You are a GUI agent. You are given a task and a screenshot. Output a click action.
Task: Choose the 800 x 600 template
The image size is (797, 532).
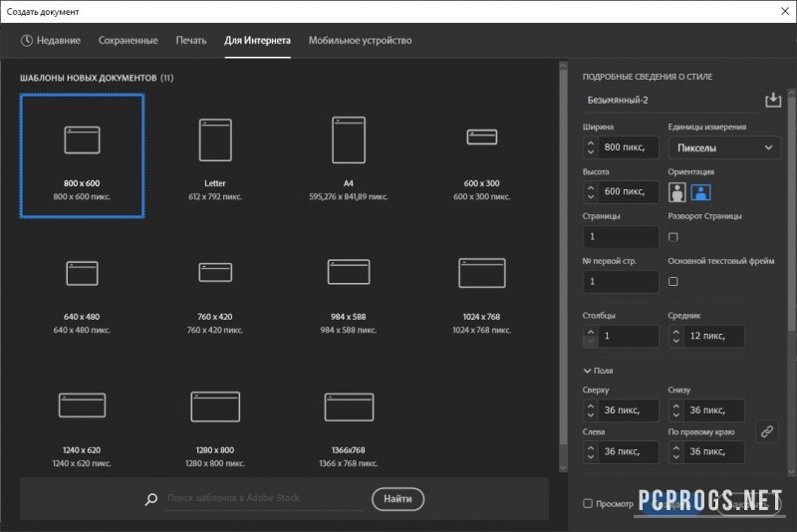(x=83, y=156)
